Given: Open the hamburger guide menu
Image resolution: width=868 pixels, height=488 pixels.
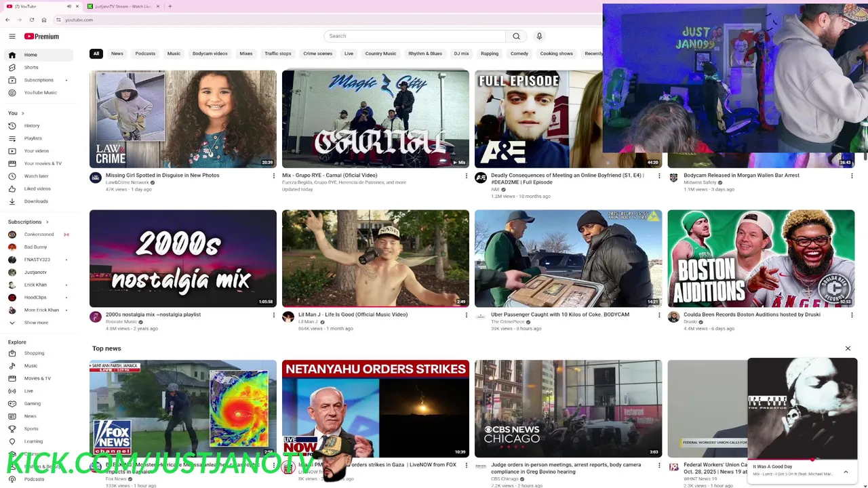Looking at the screenshot, I should [12, 37].
